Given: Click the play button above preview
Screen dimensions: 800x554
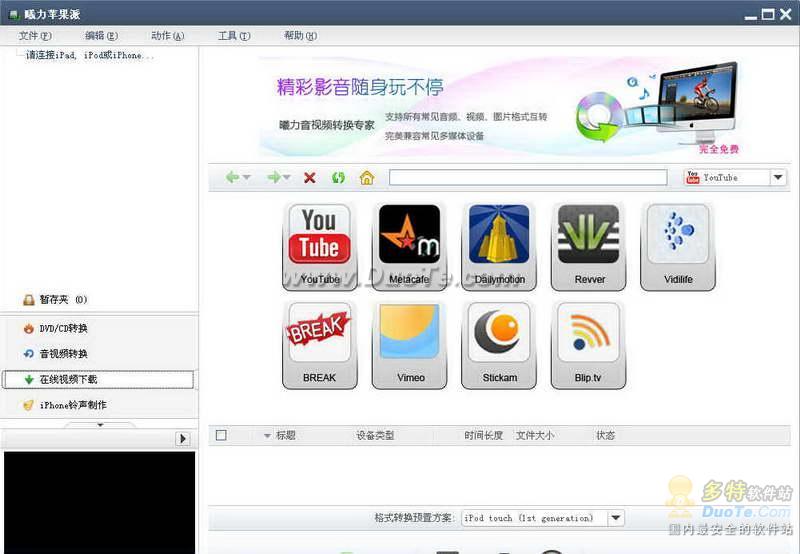Looking at the screenshot, I should [x=183, y=439].
